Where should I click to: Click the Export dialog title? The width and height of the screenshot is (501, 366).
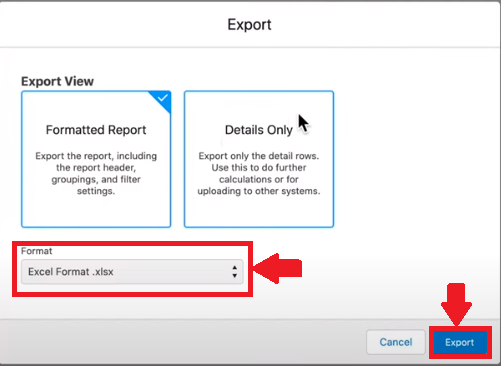coord(249,25)
